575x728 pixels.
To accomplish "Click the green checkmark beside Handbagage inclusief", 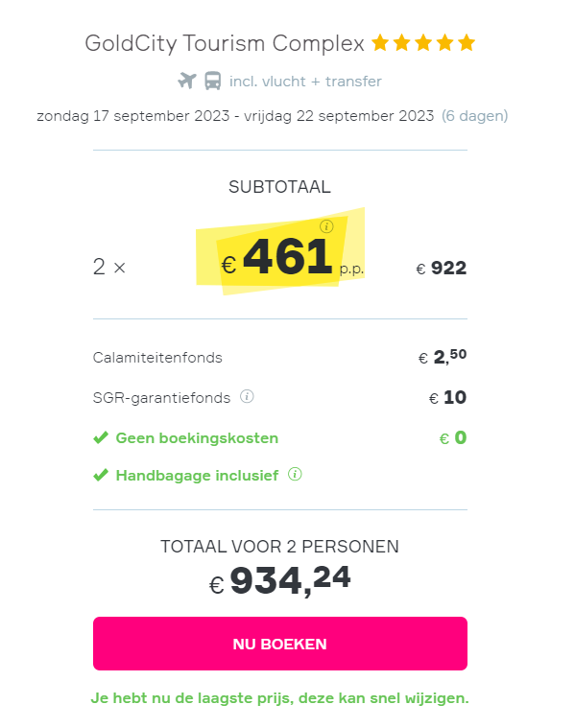I will coord(101,475).
